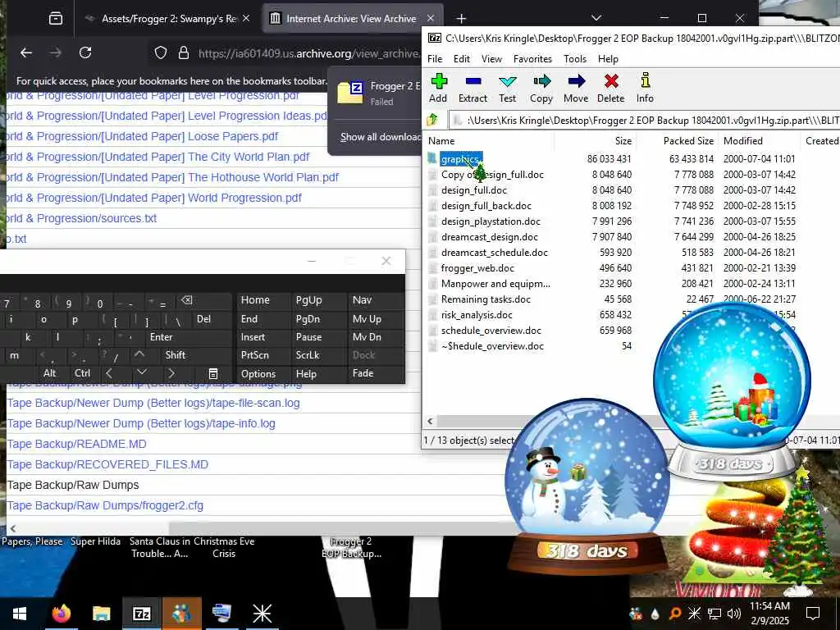Click the Home key on on-screen keyboard
Viewport: 840px width, 630px height.
click(263, 300)
